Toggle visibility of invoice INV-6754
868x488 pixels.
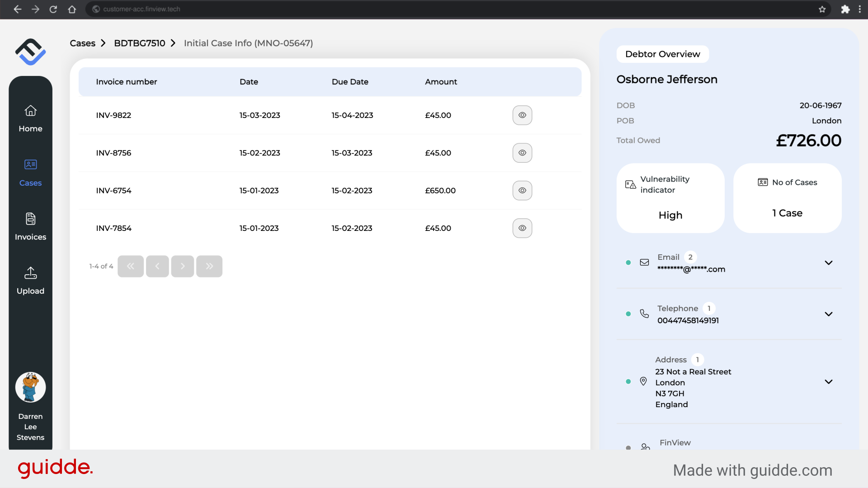522,190
